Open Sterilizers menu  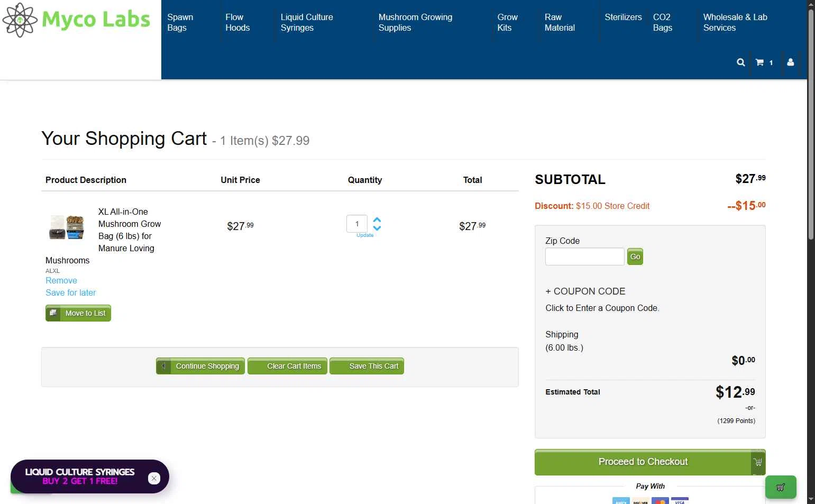[x=623, y=17]
